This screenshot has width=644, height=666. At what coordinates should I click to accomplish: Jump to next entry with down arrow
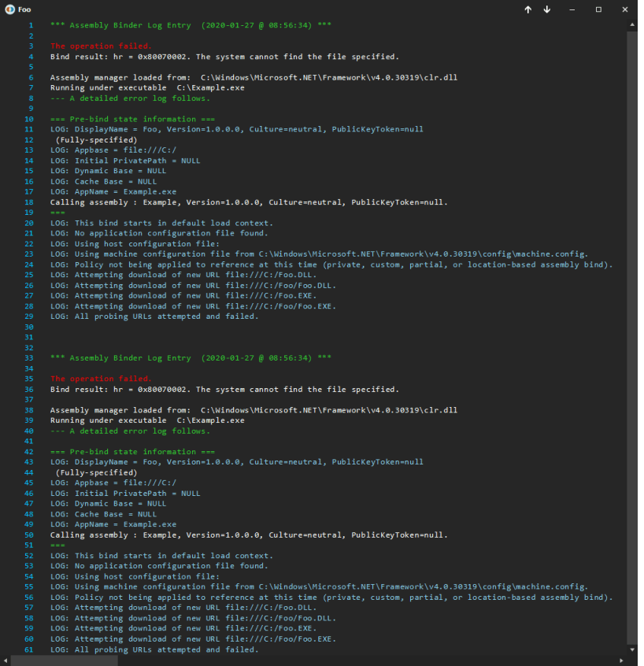[x=547, y=9]
